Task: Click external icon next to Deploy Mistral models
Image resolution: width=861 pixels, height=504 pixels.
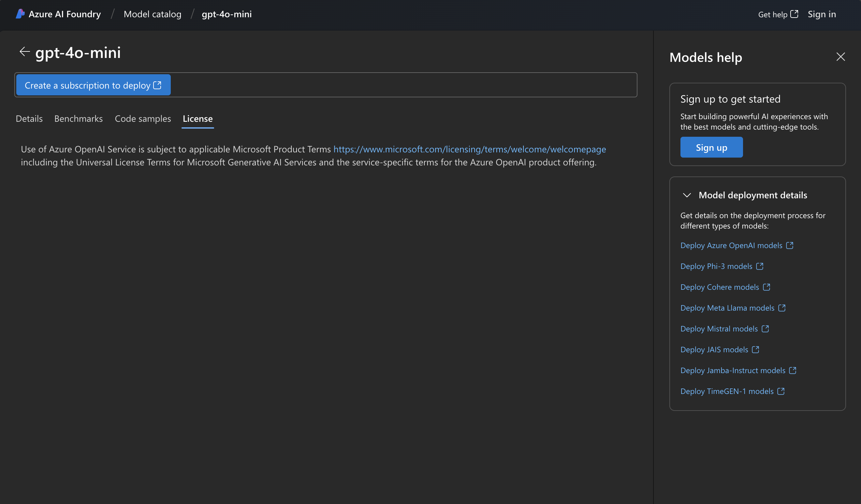Action: (x=765, y=329)
